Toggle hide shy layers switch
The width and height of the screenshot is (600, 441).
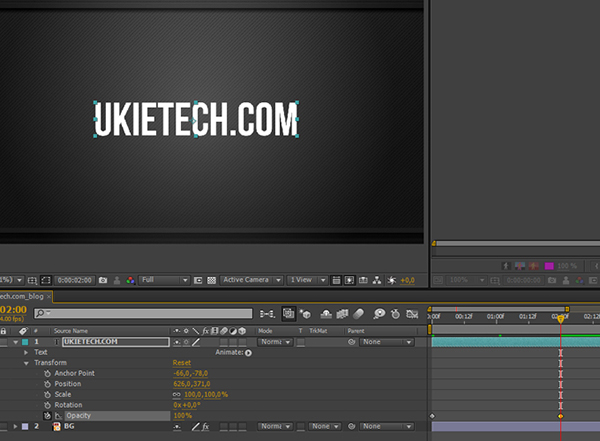[x=326, y=314]
